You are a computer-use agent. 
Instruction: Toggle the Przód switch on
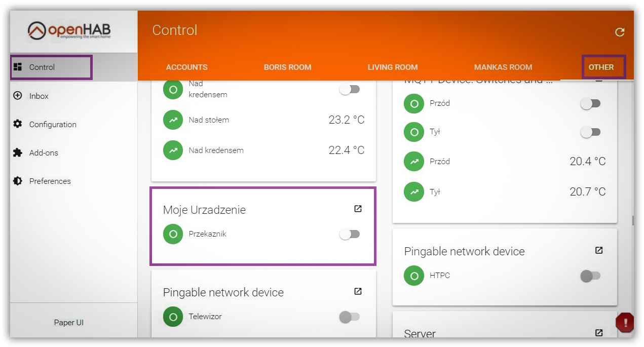pyautogui.click(x=590, y=103)
